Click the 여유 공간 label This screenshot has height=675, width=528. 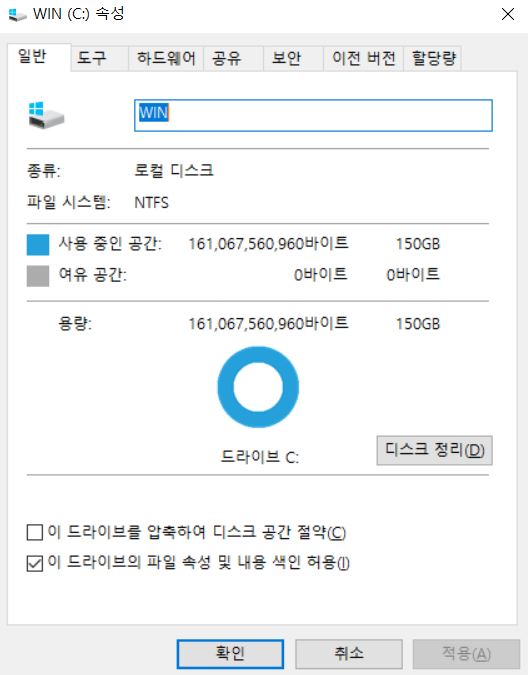pos(93,275)
